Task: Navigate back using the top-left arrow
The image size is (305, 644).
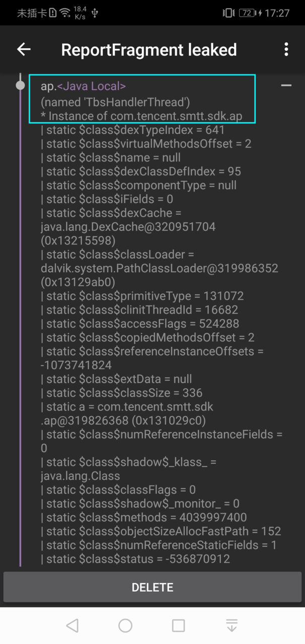Action: tap(23, 49)
